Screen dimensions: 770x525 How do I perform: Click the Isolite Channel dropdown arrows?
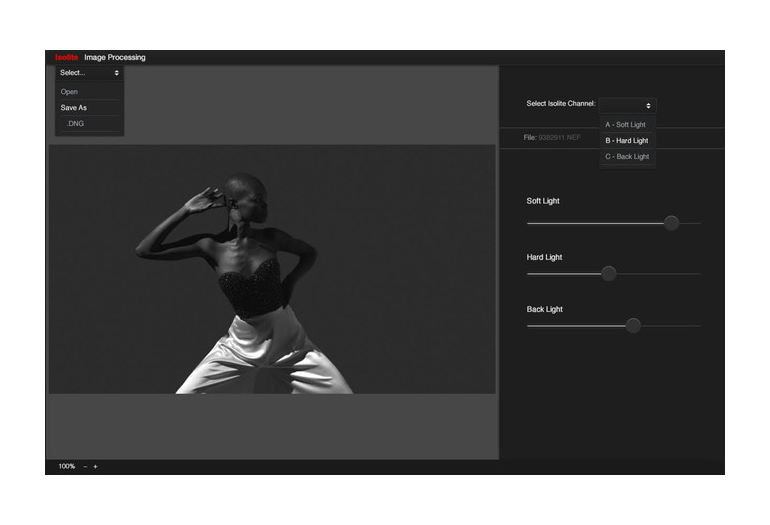(648, 105)
